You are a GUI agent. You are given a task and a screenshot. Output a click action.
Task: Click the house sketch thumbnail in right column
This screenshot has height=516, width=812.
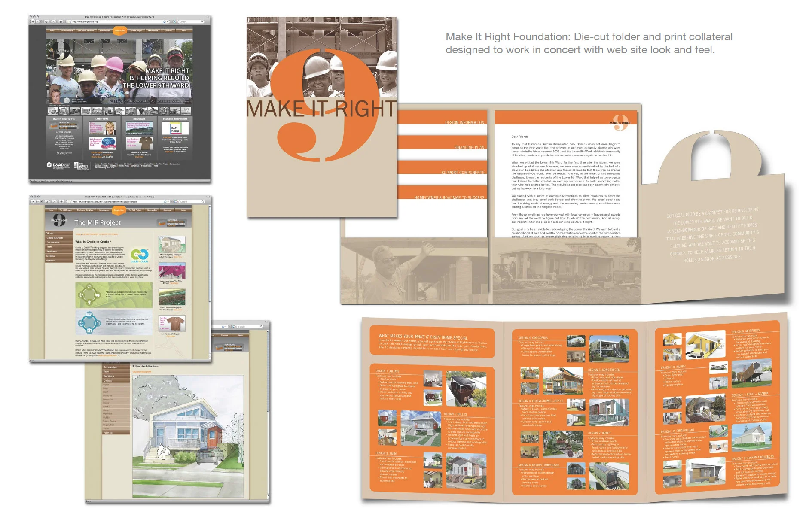point(172,244)
